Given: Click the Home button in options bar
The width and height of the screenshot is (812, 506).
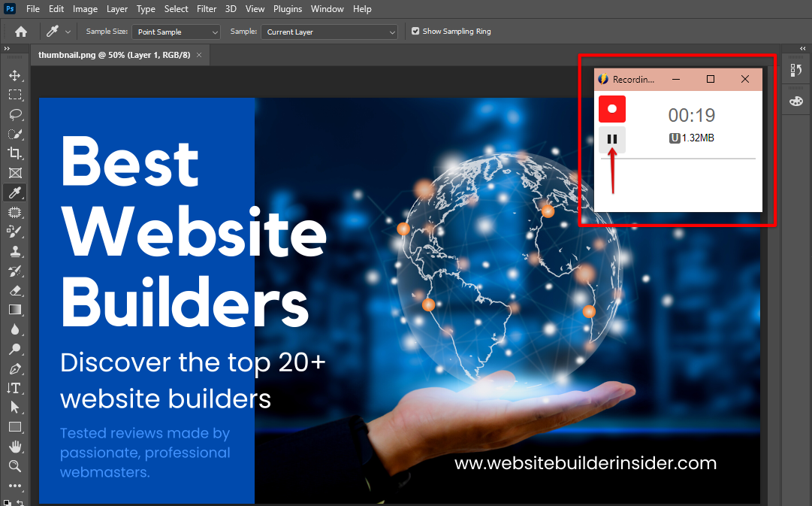Looking at the screenshot, I should pyautogui.click(x=21, y=32).
